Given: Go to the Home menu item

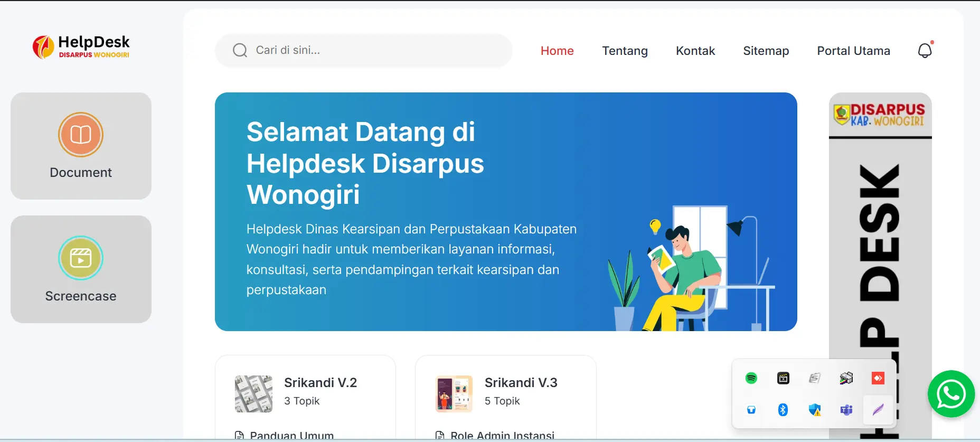Looking at the screenshot, I should [557, 51].
